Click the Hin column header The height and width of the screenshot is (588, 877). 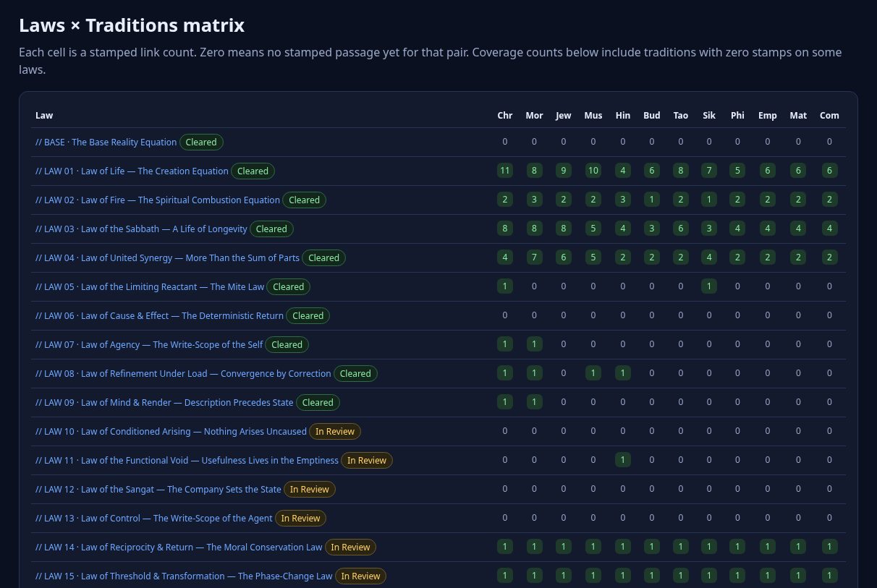pos(623,116)
